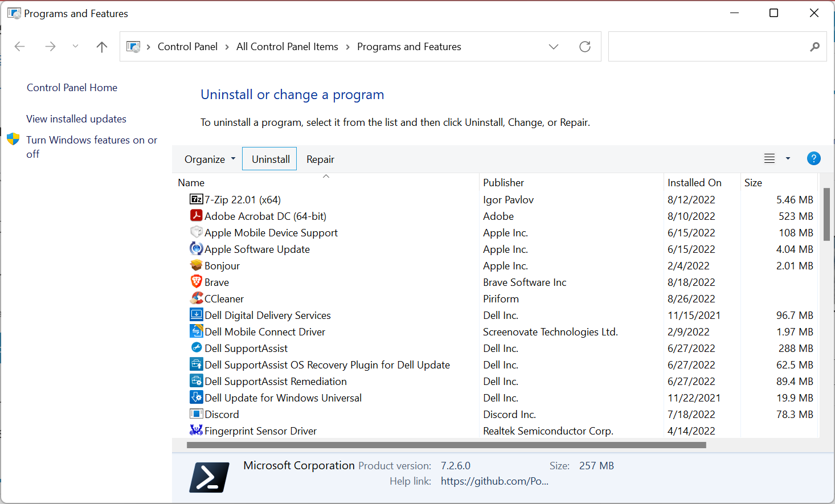Viewport: 835px width, 504px height.
Task: Click the Uninstall button
Action: click(x=269, y=159)
